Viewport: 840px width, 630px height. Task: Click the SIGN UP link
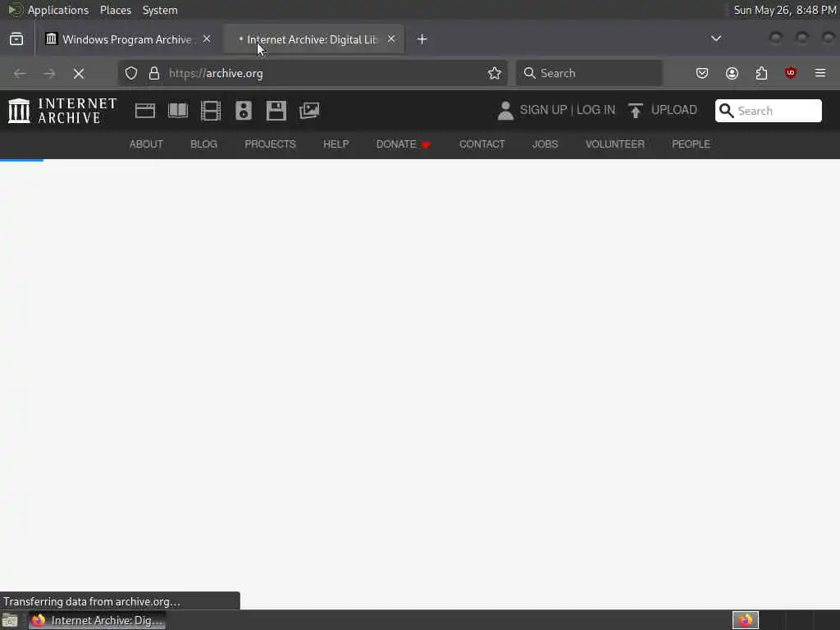click(543, 110)
